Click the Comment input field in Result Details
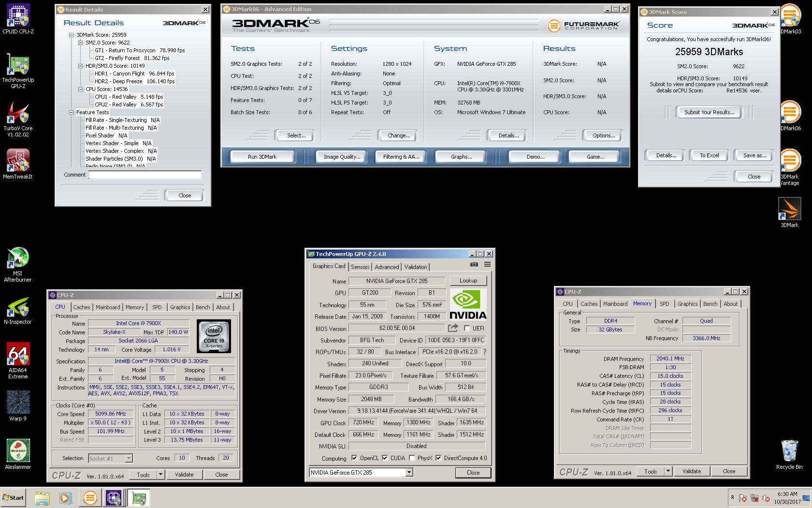Image resolution: width=812 pixels, height=508 pixels. [145, 175]
